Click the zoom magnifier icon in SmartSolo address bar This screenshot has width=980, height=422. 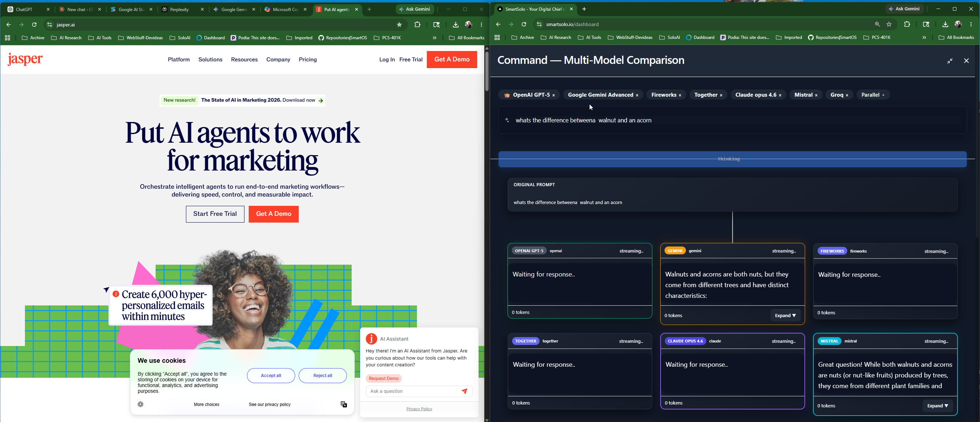(x=877, y=24)
